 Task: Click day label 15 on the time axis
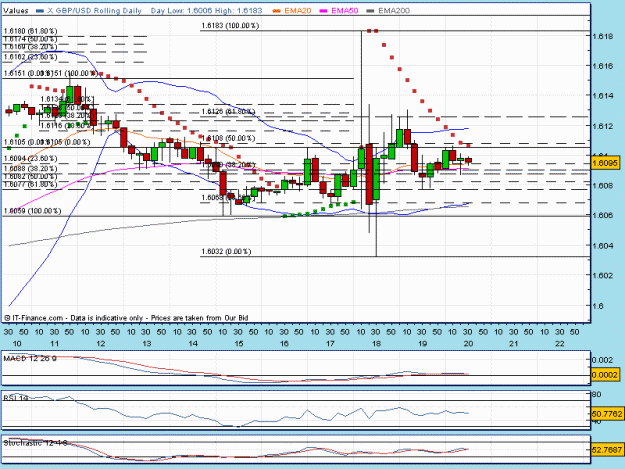click(x=238, y=343)
